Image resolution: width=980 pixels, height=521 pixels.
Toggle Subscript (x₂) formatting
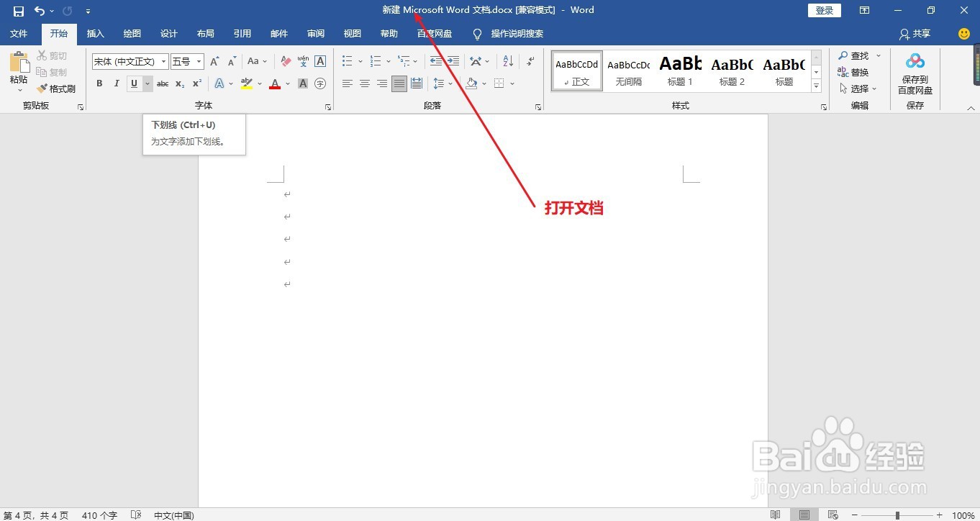coord(180,83)
